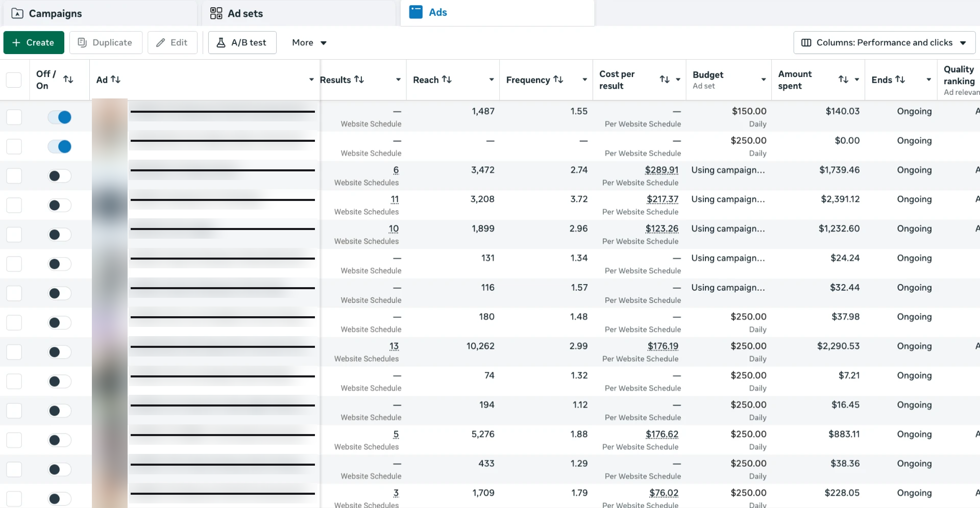The image size is (980, 508).
Task: Sort by Off / On column
Action: pos(68,80)
